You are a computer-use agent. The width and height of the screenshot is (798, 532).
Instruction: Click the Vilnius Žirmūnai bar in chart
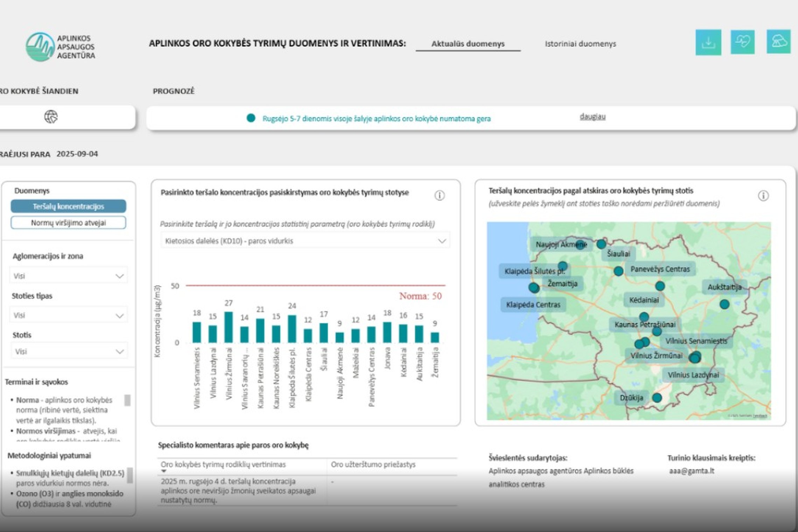click(229, 327)
